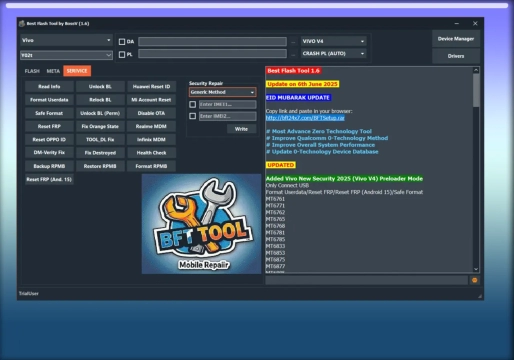Click the Health Check button
Image resolution: width=514 pixels, height=360 pixels.
click(x=151, y=153)
